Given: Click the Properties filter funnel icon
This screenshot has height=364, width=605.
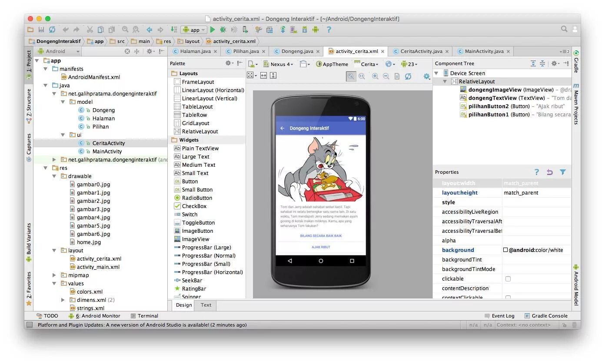Looking at the screenshot, I should coord(563,172).
